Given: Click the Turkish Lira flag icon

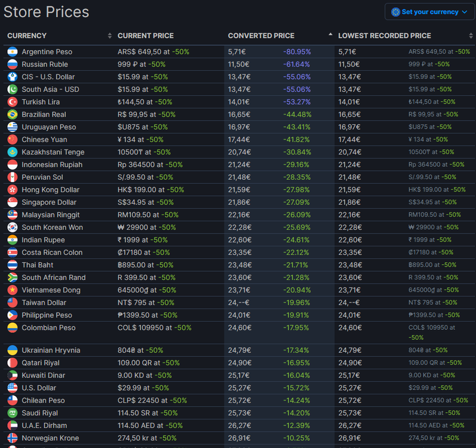Looking at the screenshot, I should point(12,102).
